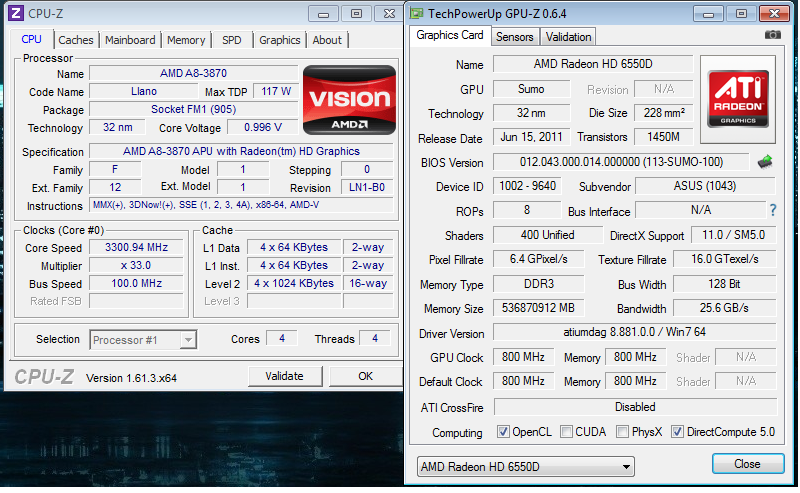This screenshot has height=493, width=800.
Task: Click the ATI Radeon Graphics logo
Action: point(738,98)
